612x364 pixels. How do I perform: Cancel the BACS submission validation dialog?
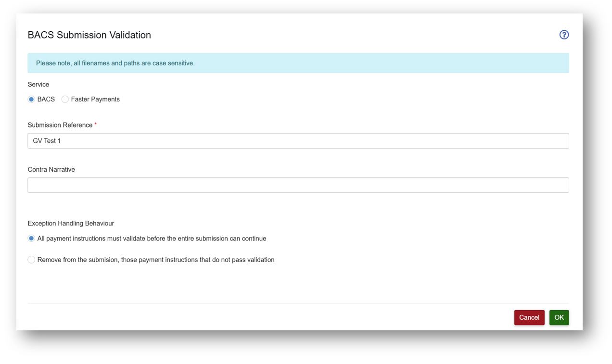(529, 317)
